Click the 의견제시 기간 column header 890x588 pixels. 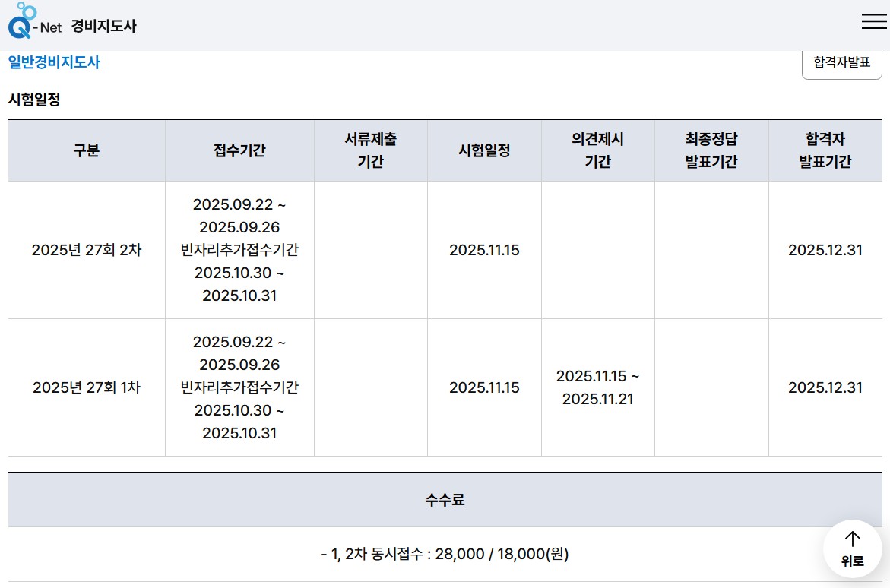pos(597,150)
